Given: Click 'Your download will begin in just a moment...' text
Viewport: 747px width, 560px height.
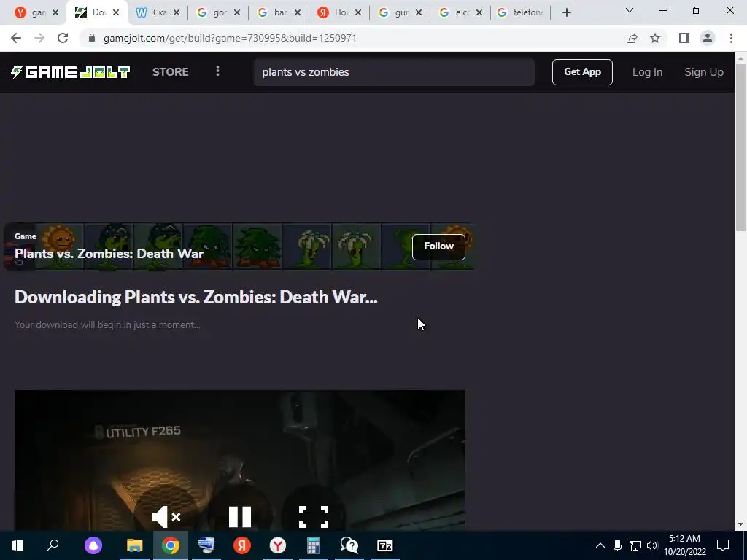Looking at the screenshot, I should pos(107,324).
